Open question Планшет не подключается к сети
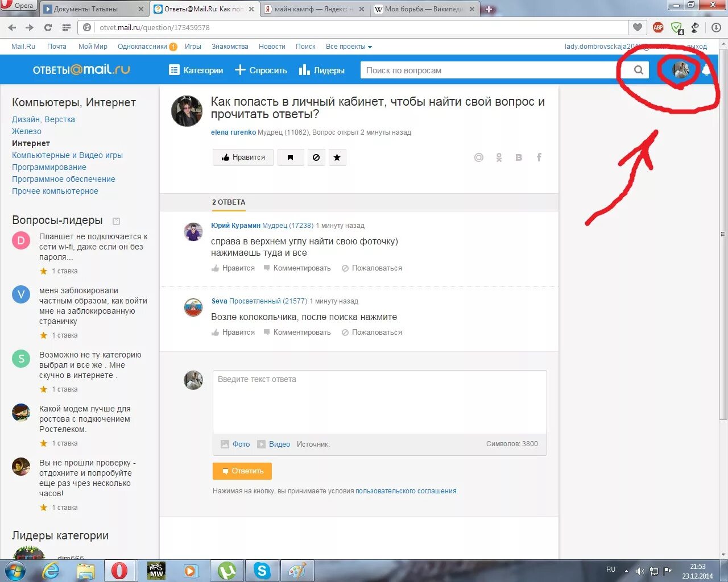 click(93, 247)
